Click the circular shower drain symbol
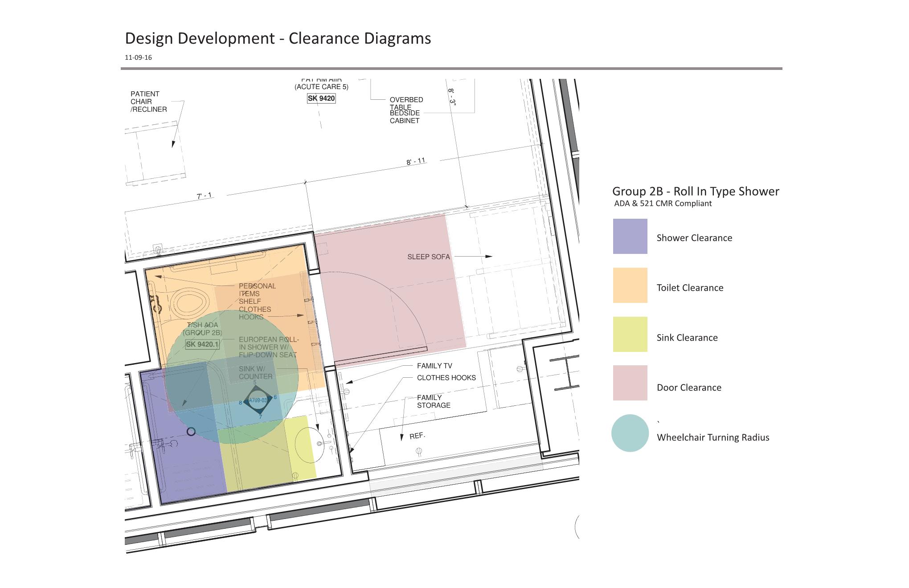 tap(191, 431)
